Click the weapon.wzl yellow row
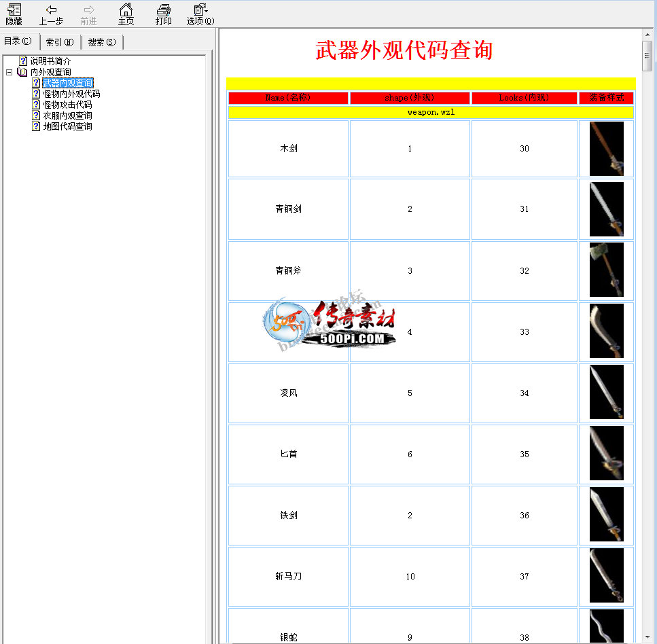Image resolution: width=657 pixels, height=644 pixels. (x=431, y=112)
